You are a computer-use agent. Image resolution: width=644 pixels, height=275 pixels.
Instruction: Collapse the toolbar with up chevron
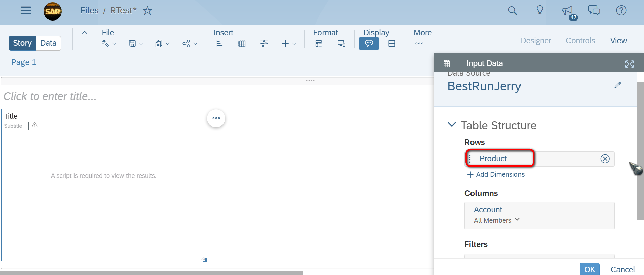pyautogui.click(x=85, y=32)
